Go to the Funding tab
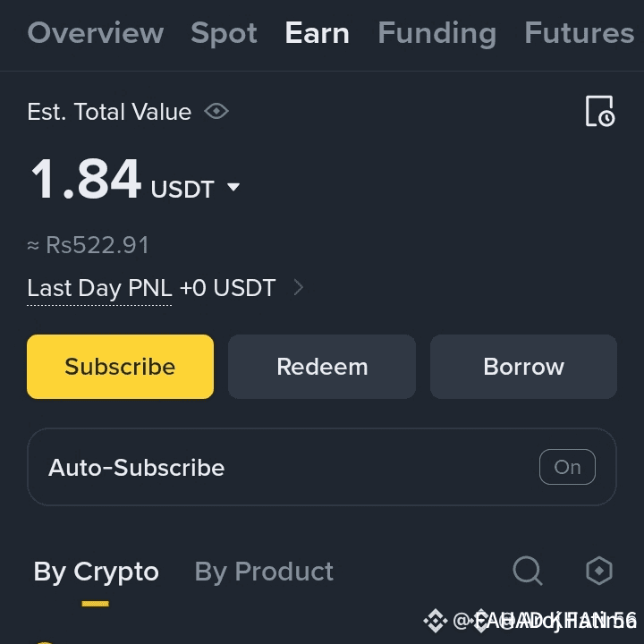The image size is (644, 644). tap(437, 34)
